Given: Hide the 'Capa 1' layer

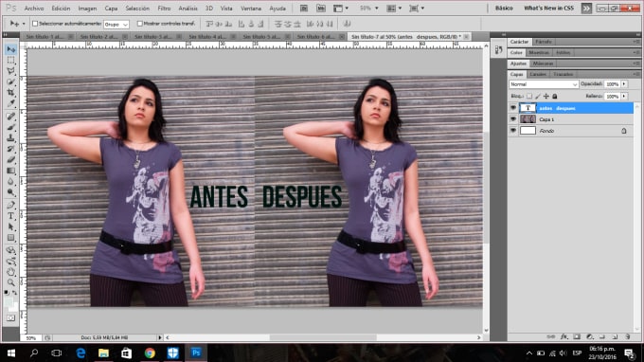Looking at the screenshot, I should tap(513, 119).
